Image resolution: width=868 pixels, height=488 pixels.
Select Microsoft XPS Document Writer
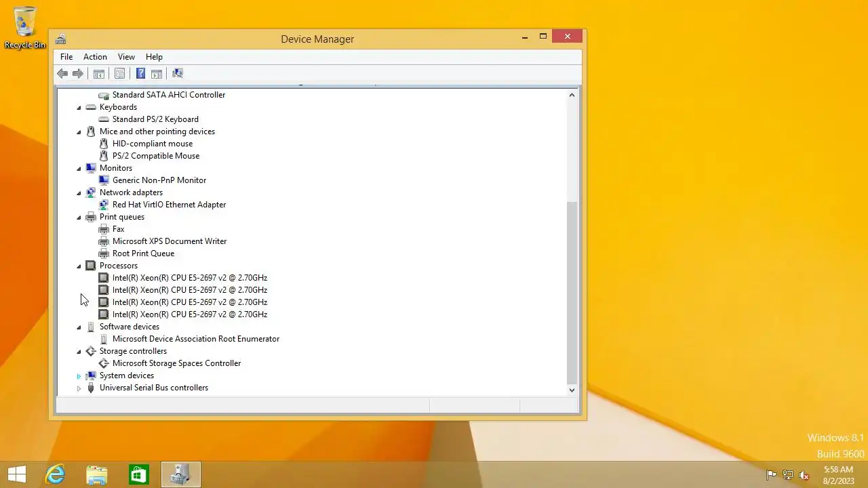coord(170,241)
